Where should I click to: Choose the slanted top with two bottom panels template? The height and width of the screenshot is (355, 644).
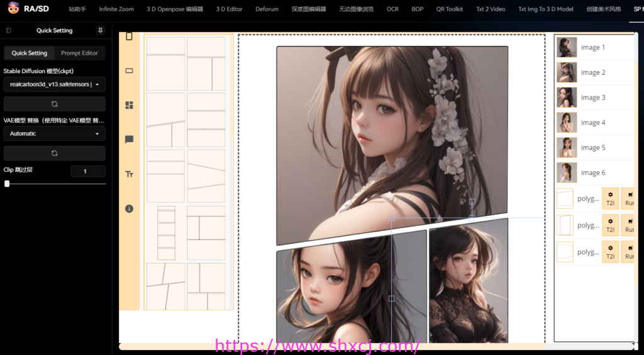[x=165, y=120]
